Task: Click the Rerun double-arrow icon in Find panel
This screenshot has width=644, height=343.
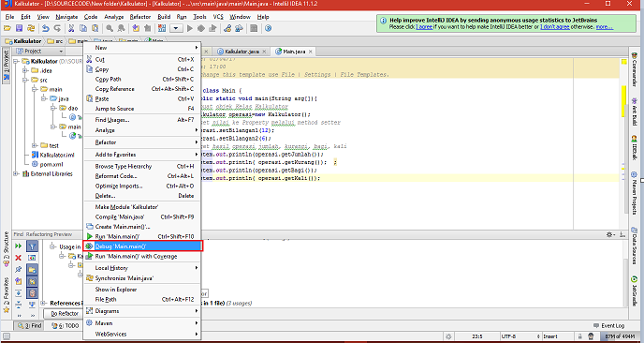Action: (x=19, y=246)
